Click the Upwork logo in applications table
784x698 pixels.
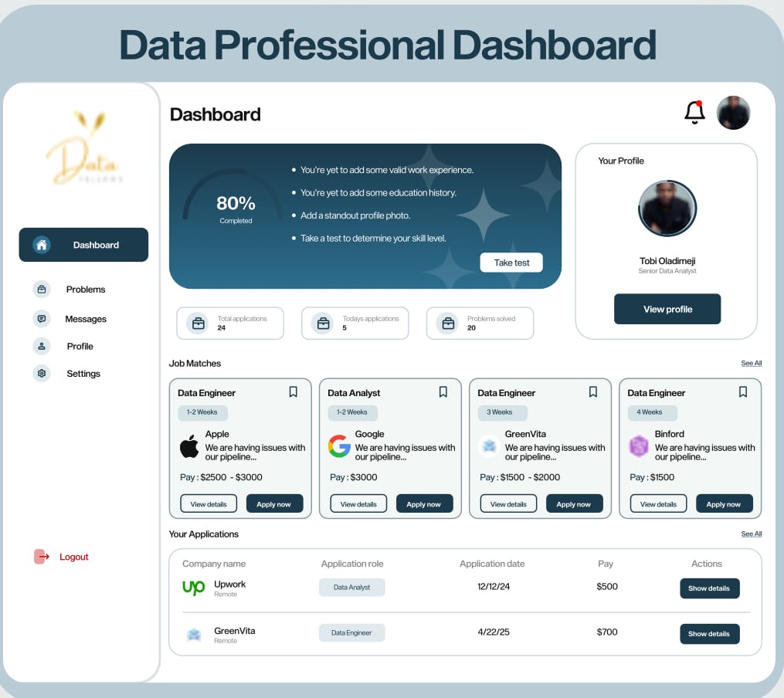pos(194,588)
